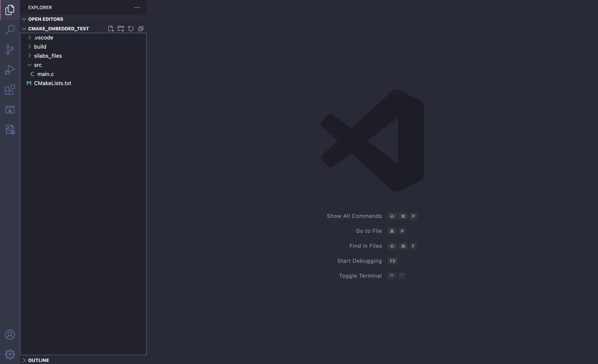This screenshot has width=598, height=364.
Task: Refresh the Explorer file tree
Action: tap(131, 28)
